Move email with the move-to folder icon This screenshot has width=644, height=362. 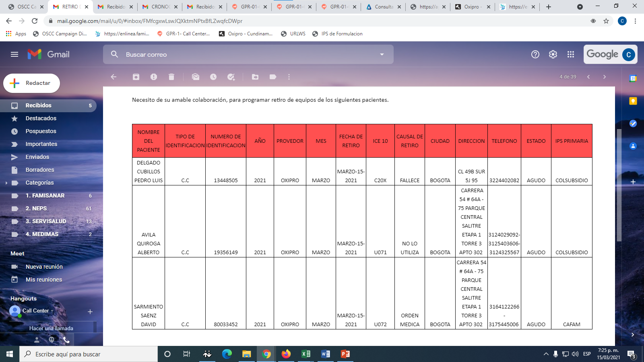click(255, 77)
